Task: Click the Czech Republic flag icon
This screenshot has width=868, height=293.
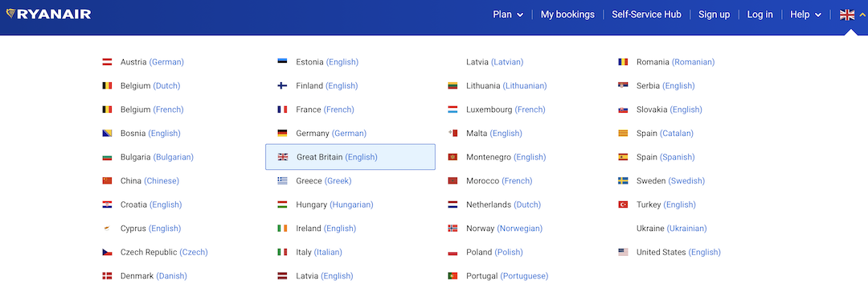Action: (x=108, y=253)
